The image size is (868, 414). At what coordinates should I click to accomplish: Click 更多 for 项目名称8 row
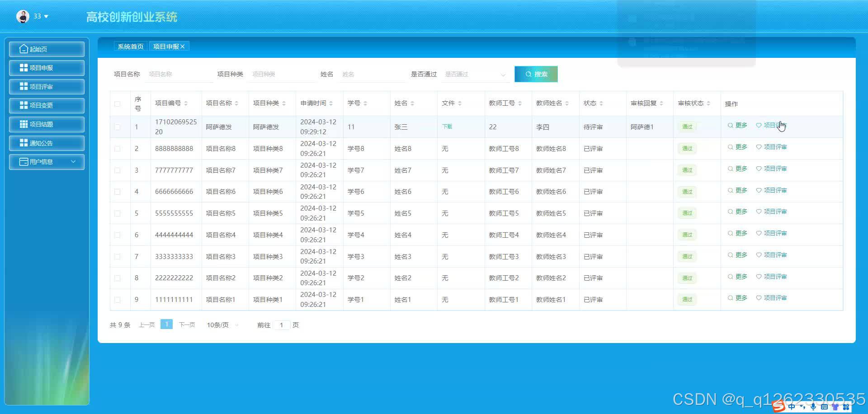coord(737,147)
